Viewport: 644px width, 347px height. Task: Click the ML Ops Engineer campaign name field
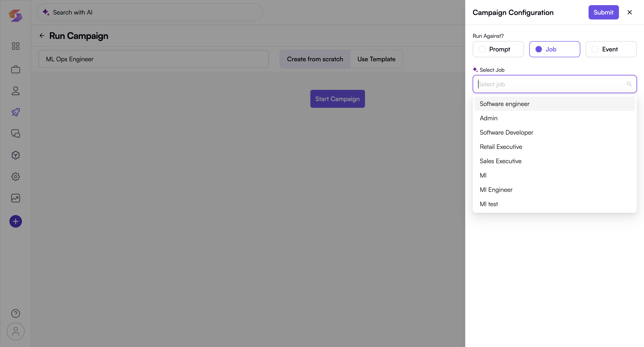[x=153, y=59]
